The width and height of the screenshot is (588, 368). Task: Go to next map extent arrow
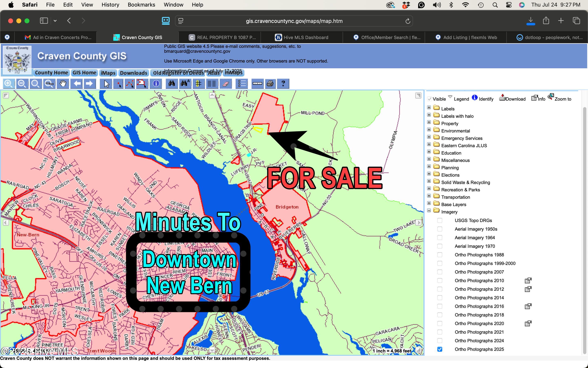pyautogui.click(x=90, y=84)
